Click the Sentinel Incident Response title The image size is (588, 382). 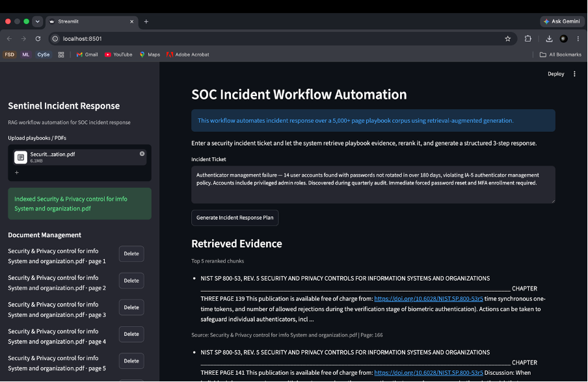tap(64, 106)
